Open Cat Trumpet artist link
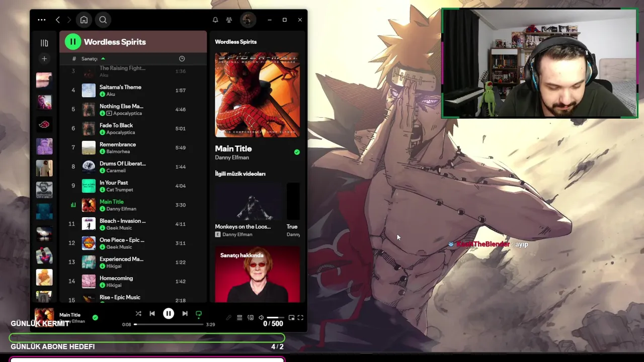The width and height of the screenshot is (644, 362). coord(120,190)
